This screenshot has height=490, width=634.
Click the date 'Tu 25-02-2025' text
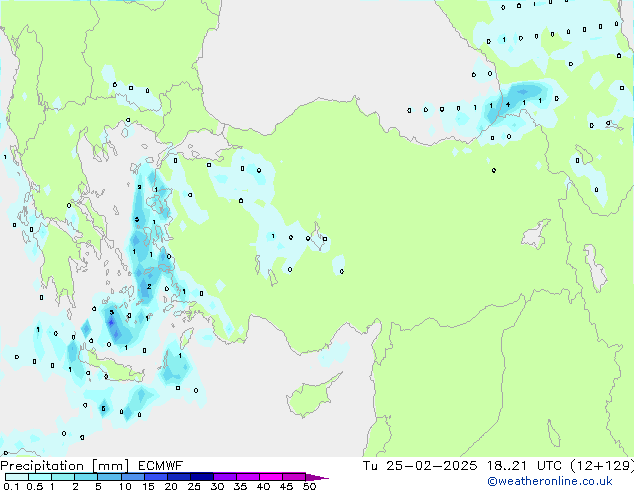tap(420, 466)
